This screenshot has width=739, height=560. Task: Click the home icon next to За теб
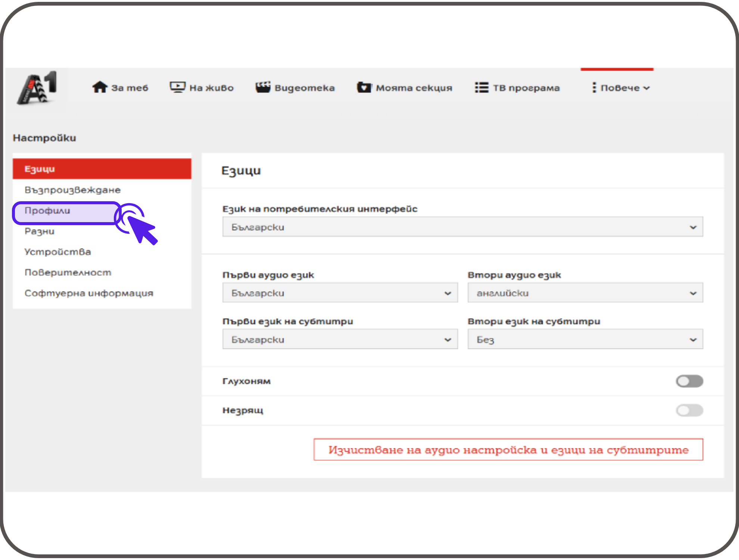tap(100, 87)
